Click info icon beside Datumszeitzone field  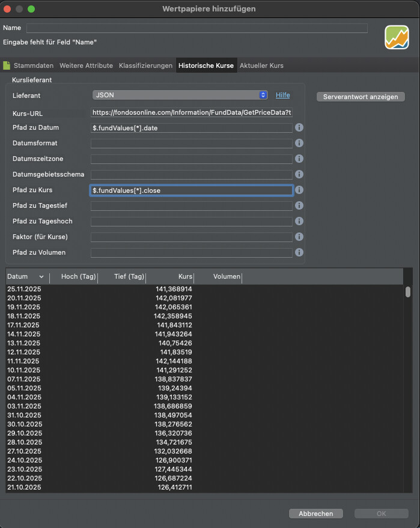point(299,159)
